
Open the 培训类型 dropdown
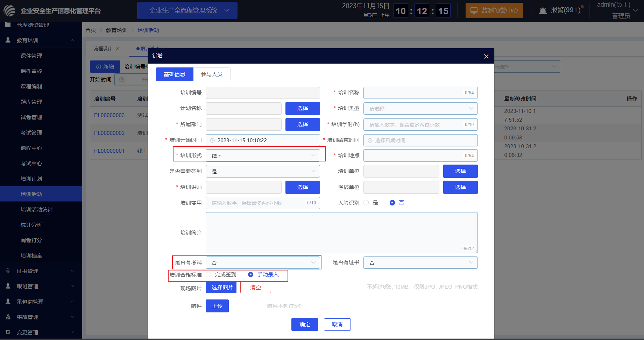pos(420,108)
